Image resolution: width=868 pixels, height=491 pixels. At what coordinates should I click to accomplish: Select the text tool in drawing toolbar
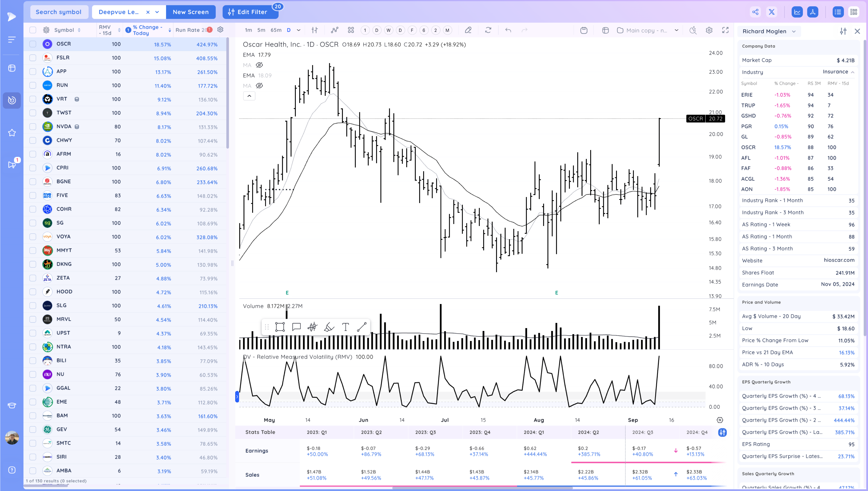click(x=345, y=327)
